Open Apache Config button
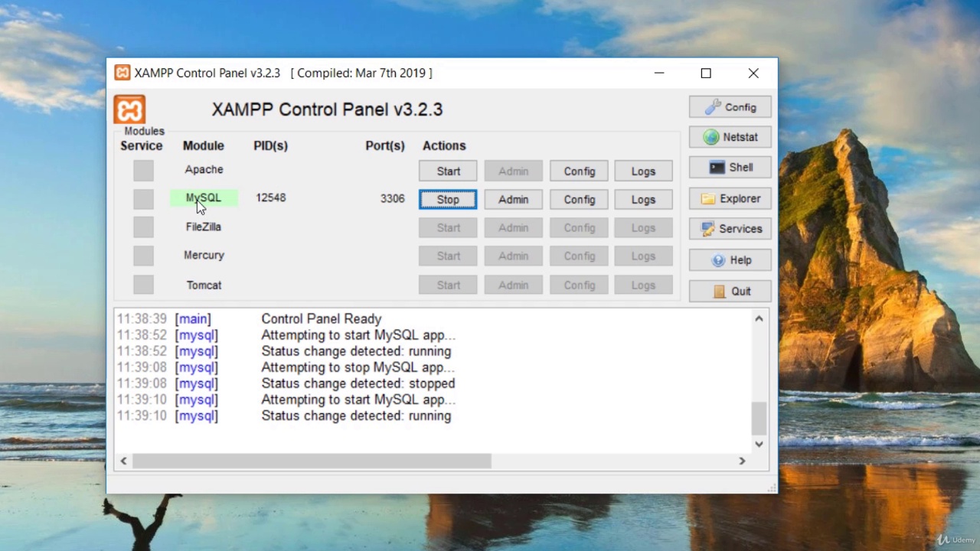Viewport: 980px width, 551px height. (x=579, y=171)
